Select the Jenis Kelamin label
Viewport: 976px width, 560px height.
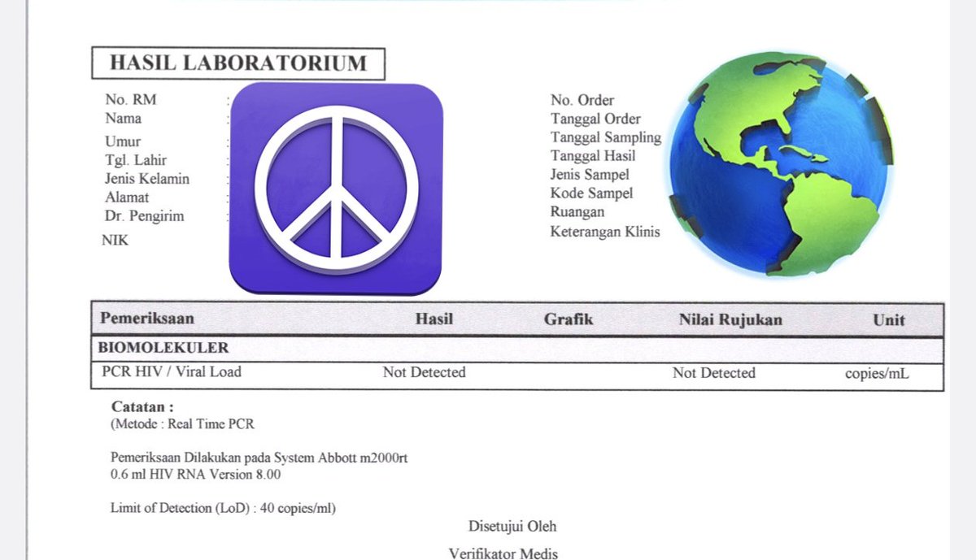(147, 178)
